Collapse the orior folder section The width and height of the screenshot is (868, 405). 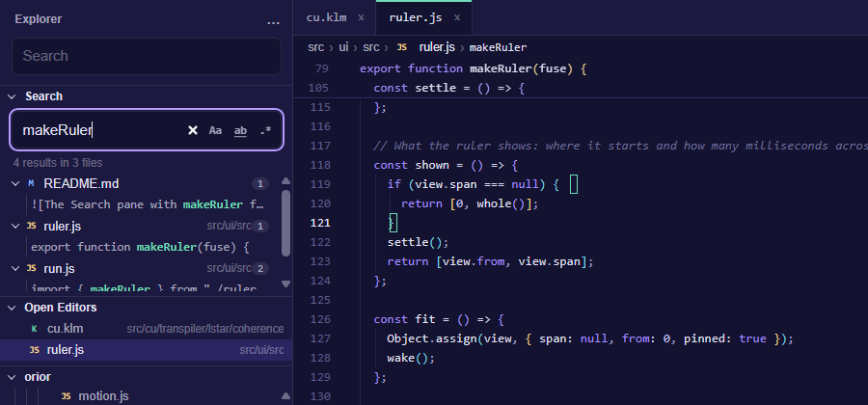[x=12, y=377]
